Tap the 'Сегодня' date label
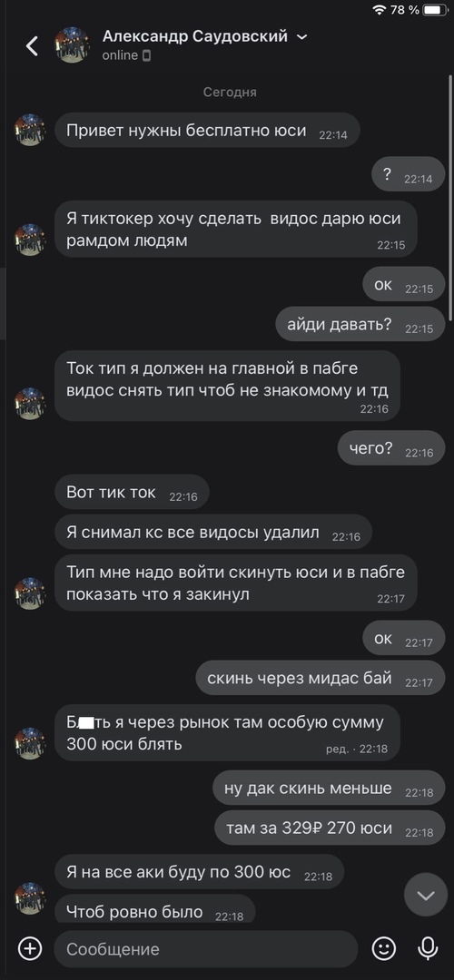This screenshot has height=980, width=454. tap(230, 92)
